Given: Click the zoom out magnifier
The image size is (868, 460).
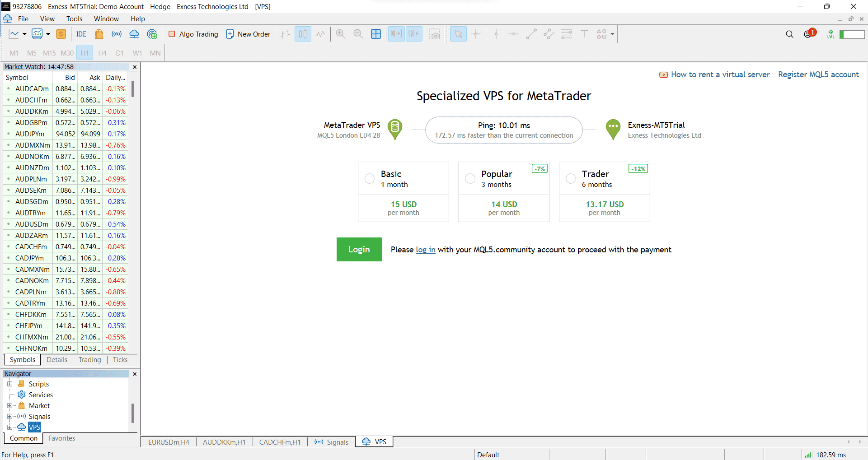Looking at the screenshot, I should click(x=358, y=34).
